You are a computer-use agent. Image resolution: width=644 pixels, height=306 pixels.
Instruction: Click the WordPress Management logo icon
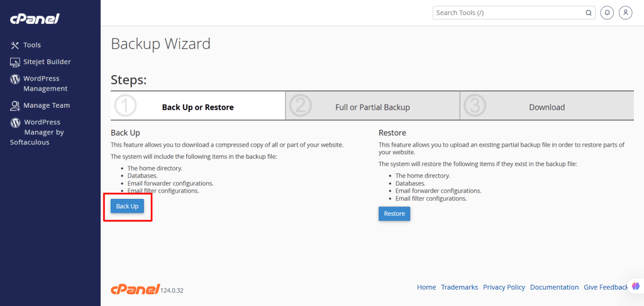point(15,79)
